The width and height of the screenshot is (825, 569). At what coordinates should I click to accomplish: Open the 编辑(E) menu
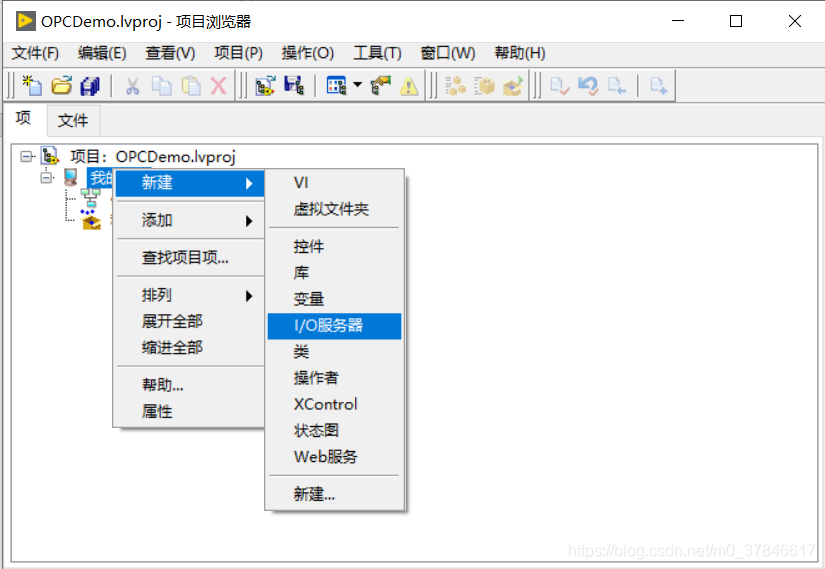pyautogui.click(x=102, y=53)
